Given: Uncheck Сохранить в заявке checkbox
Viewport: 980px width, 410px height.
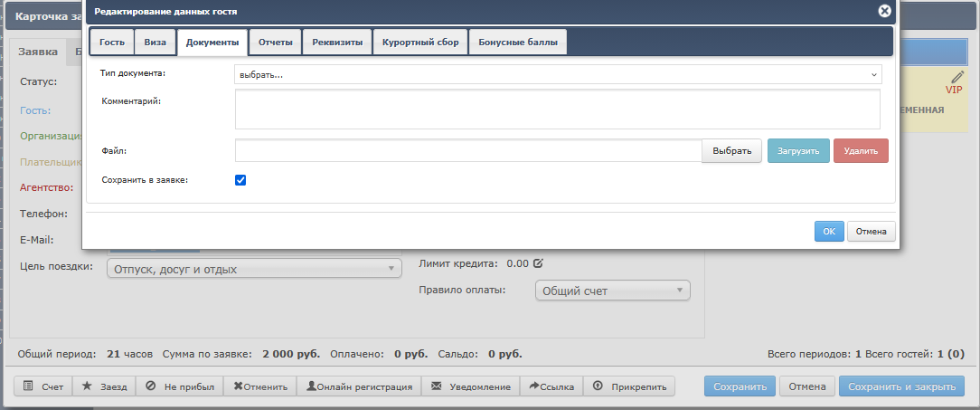Looking at the screenshot, I should coord(240,180).
